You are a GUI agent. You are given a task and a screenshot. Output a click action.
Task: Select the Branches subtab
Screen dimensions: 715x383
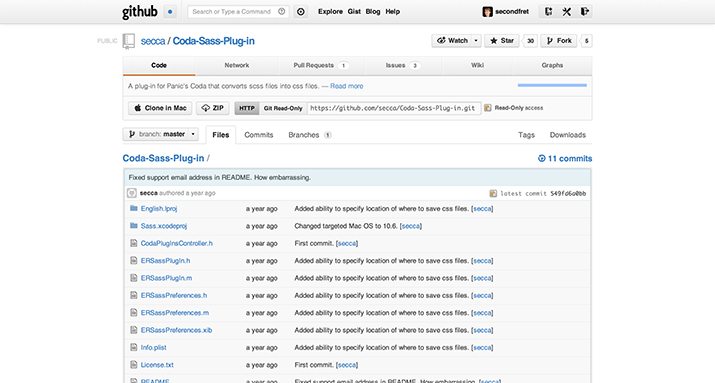click(310, 135)
